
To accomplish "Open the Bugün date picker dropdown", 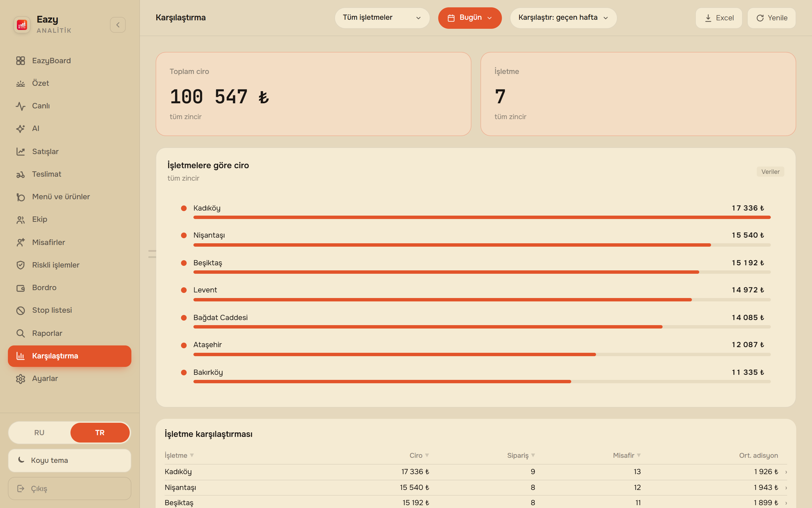I will point(470,18).
